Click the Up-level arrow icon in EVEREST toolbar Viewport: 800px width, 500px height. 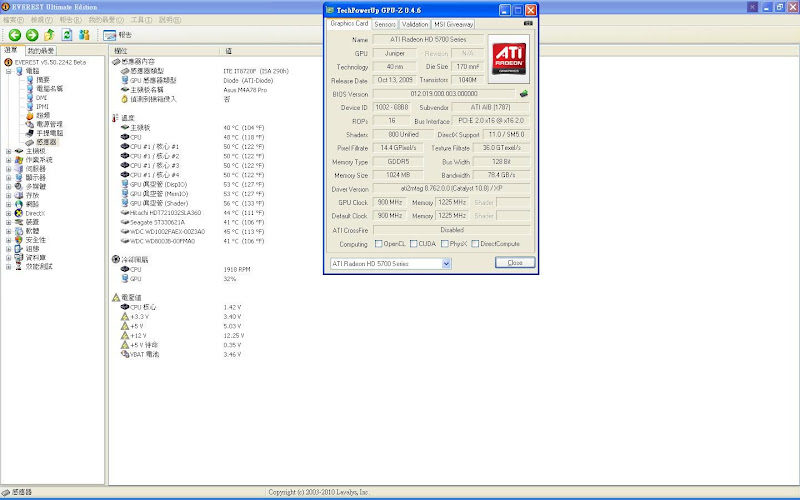[49, 35]
